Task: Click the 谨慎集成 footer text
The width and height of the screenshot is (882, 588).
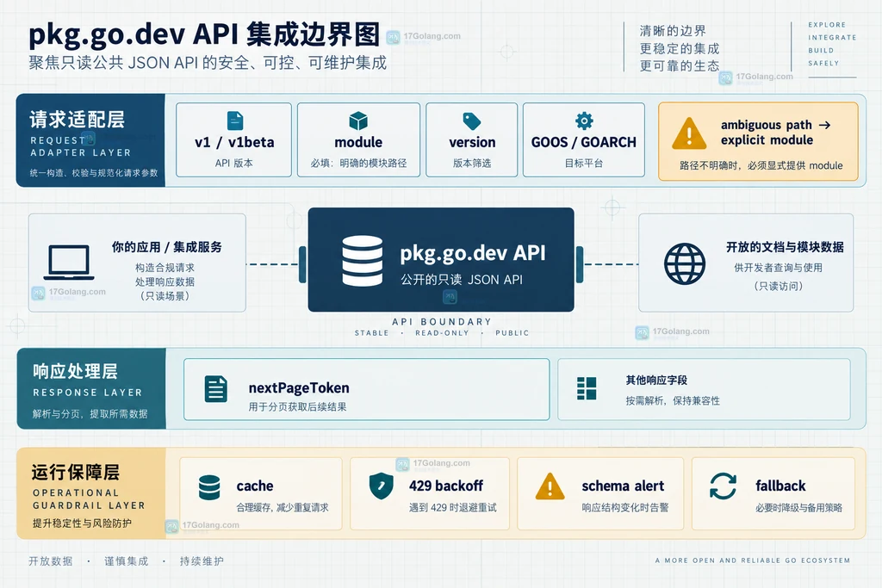Action: coord(126,561)
